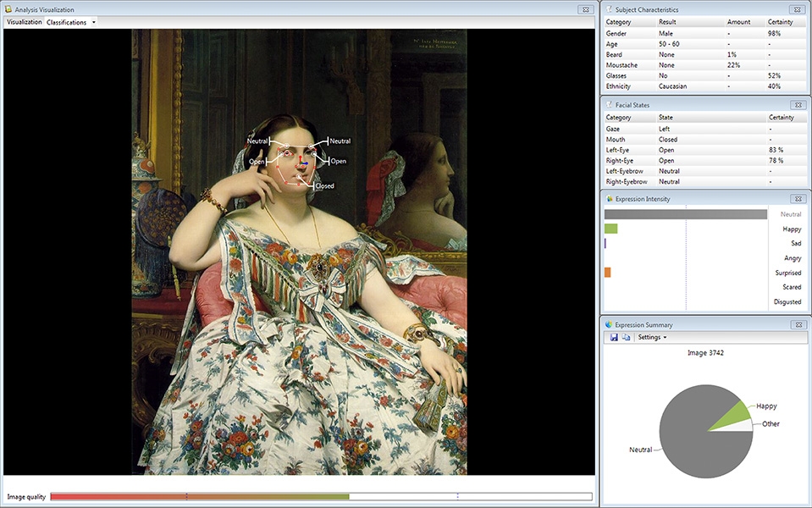812x508 pixels.
Task: Select the Moustache row
Action: click(705, 65)
